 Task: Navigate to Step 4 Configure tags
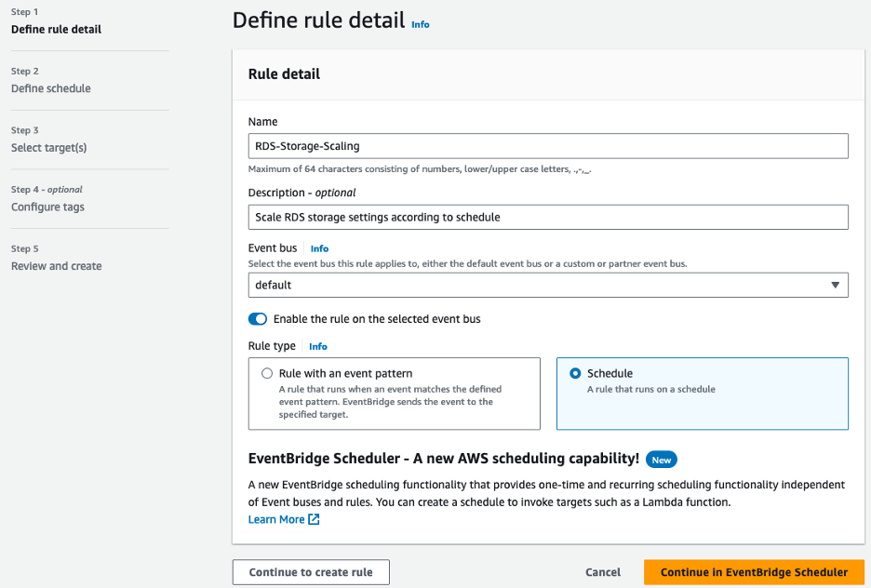[47, 207]
